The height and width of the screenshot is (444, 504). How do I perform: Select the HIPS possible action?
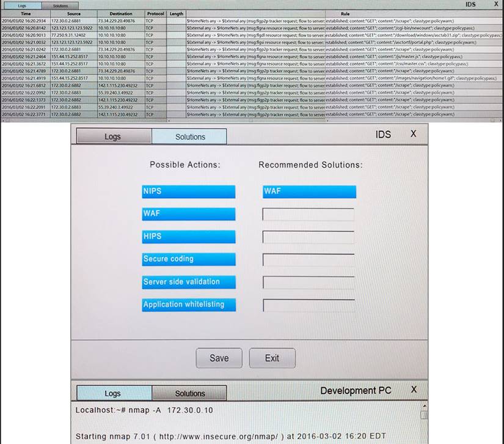click(x=189, y=237)
